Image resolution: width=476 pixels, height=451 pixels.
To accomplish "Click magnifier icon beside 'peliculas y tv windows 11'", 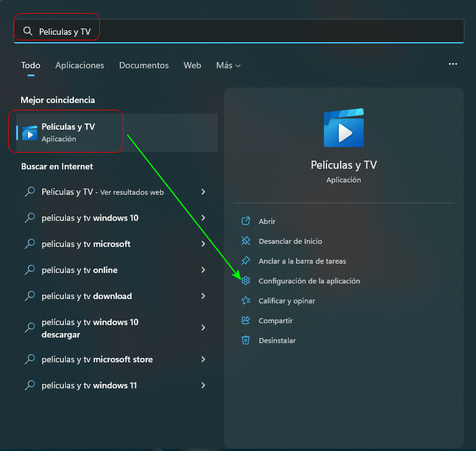I will 30,385.
